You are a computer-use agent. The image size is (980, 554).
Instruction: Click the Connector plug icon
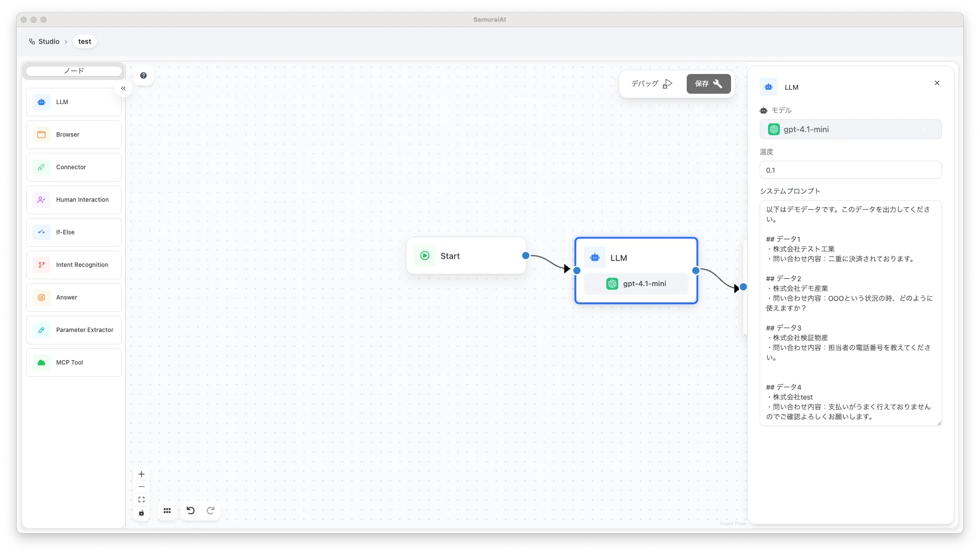[x=41, y=167]
